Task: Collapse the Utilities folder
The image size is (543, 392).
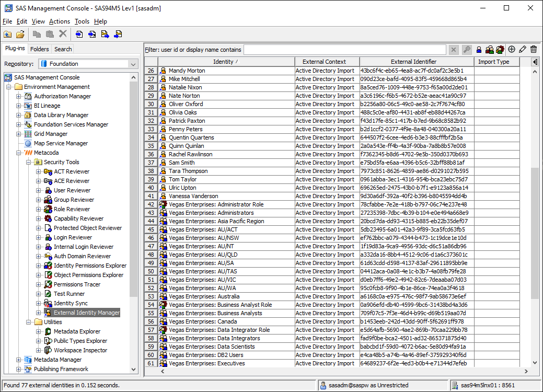Action: point(29,322)
